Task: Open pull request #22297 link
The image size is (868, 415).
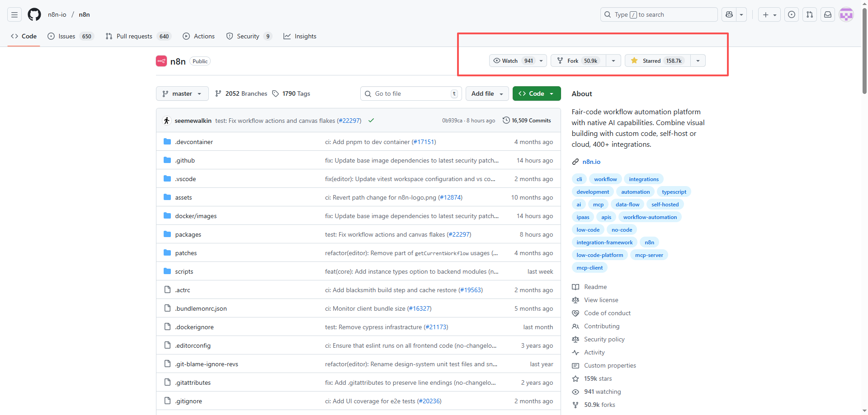Action: coord(349,121)
